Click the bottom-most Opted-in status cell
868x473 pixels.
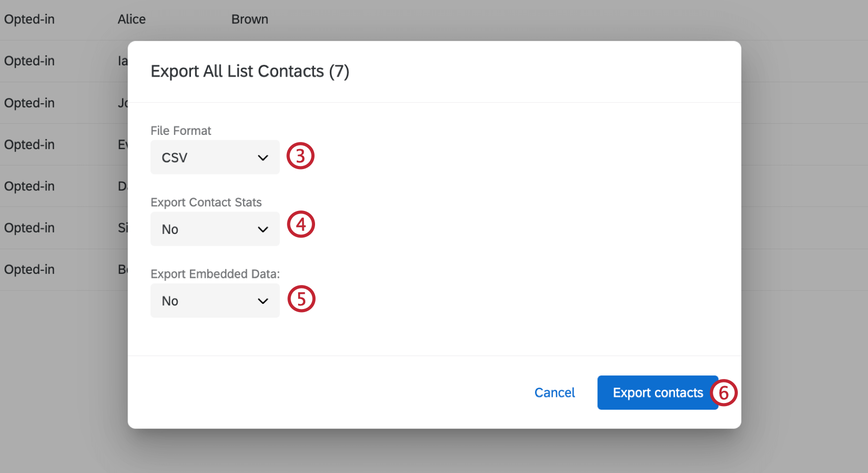click(x=30, y=269)
